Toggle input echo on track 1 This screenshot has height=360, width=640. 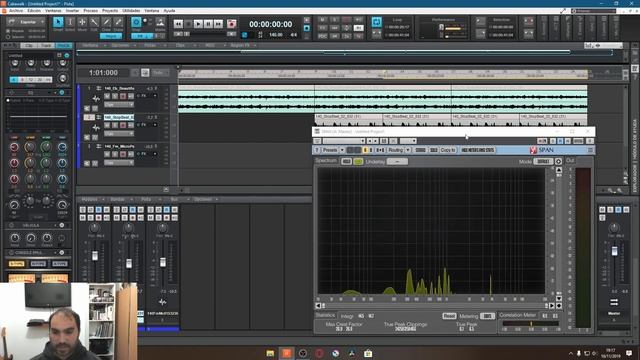[x=131, y=96]
